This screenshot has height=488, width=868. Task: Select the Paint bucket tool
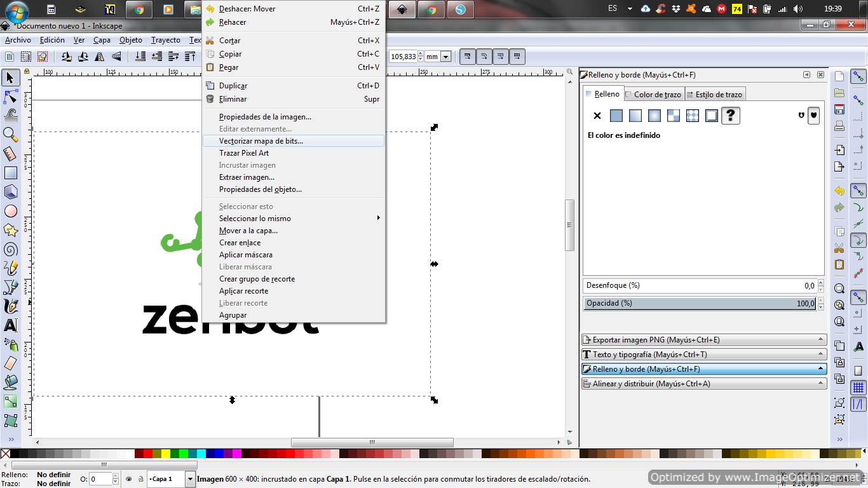pyautogui.click(x=10, y=383)
